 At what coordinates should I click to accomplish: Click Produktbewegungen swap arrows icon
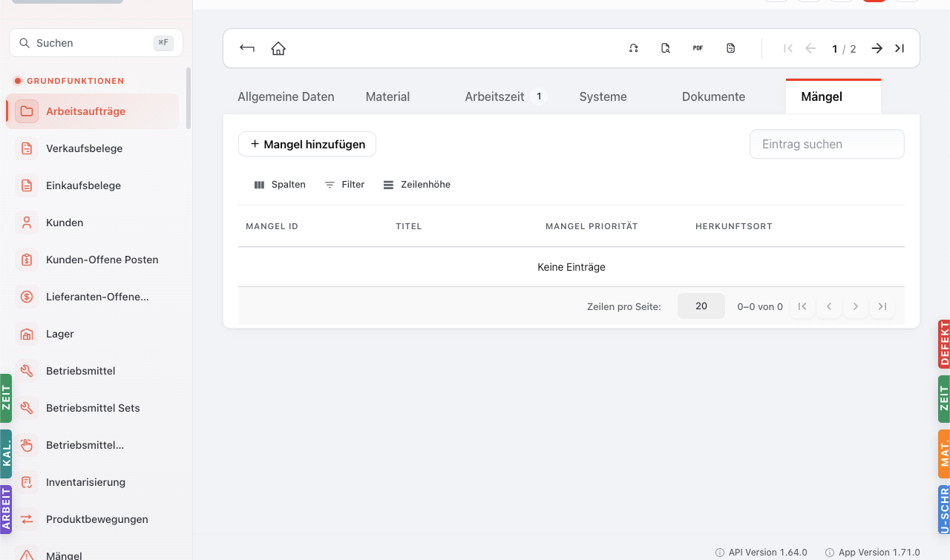(x=27, y=519)
